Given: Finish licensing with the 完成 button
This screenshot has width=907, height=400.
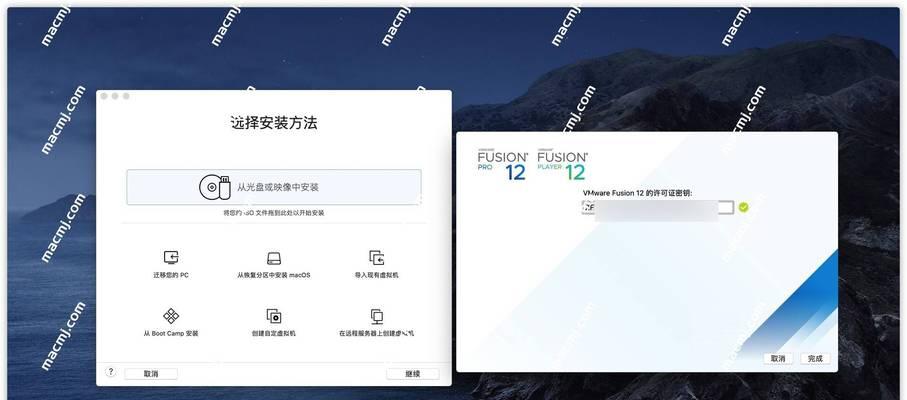Looking at the screenshot, I should [815, 358].
